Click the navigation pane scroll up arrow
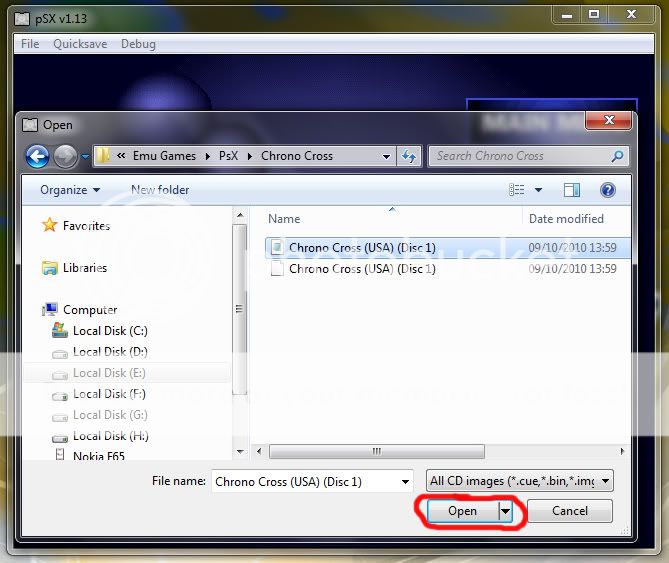Image resolution: width=669 pixels, height=563 pixels. point(240,215)
